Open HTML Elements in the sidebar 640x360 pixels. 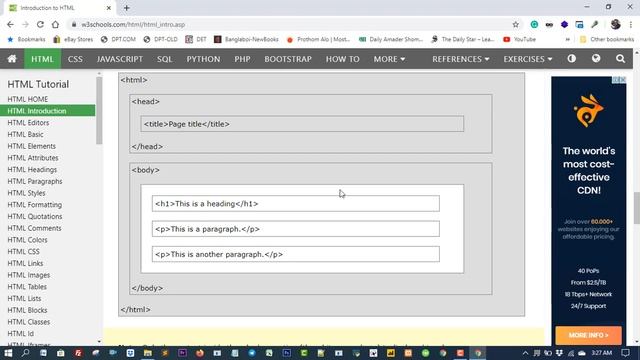(x=31, y=146)
